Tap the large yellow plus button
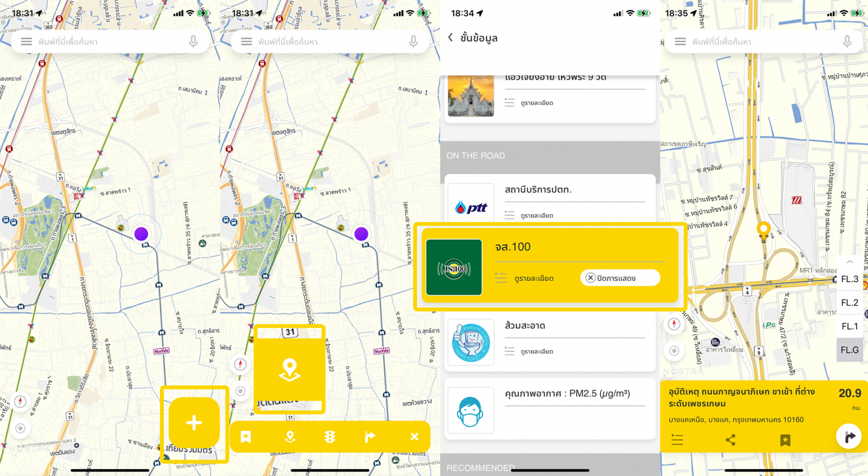 (x=194, y=422)
